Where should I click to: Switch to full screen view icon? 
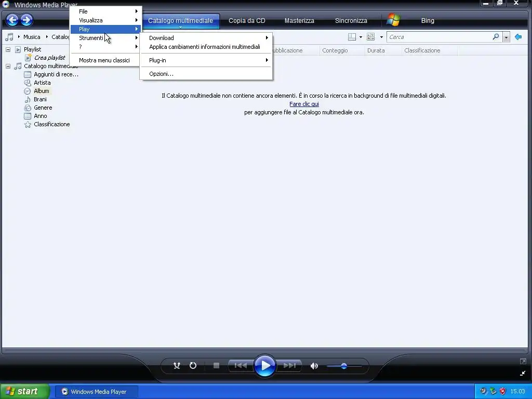pyautogui.click(x=523, y=362)
